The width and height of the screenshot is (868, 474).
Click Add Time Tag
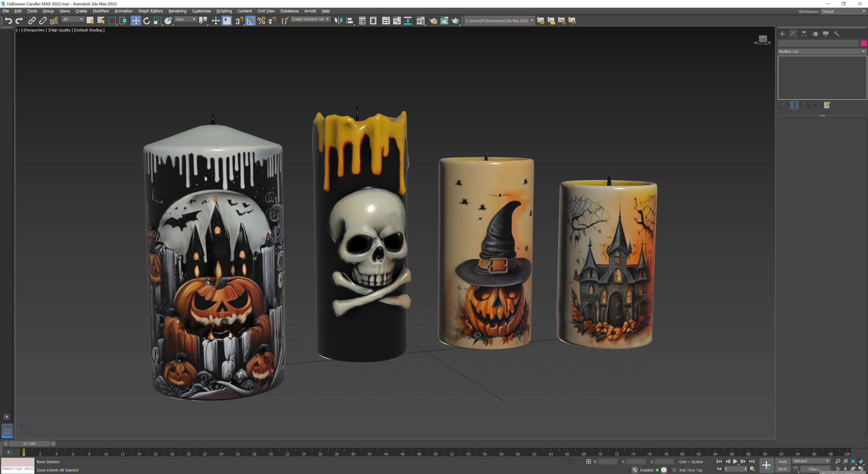[x=690, y=470]
